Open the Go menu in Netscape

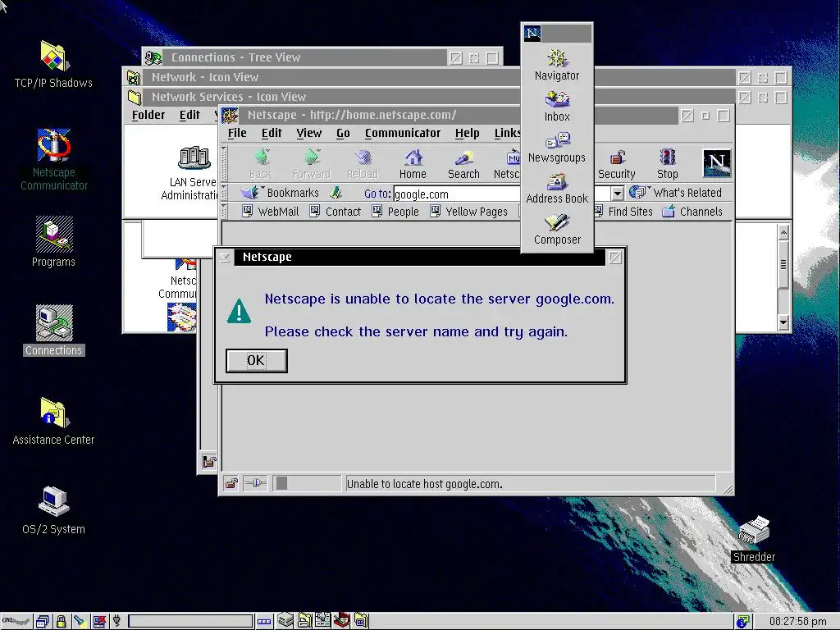pos(343,133)
